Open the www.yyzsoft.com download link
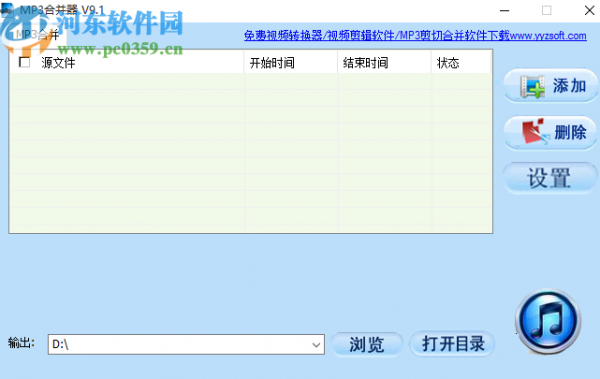Image resolution: width=600 pixels, height=379 pixels. pyautogui.click(x=415, y=36)
